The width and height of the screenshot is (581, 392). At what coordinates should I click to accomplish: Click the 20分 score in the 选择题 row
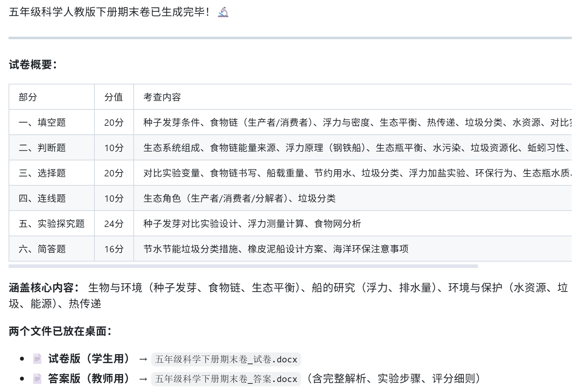[114, 173]
